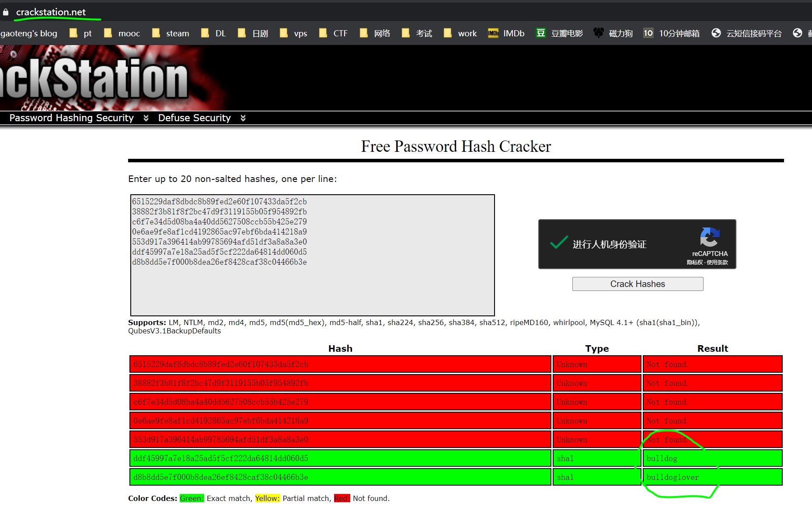The width and height of the screenshot is (812, 511).
Task: Expand the Defuse Security menu arrow
Action: (x=243, y=118)
